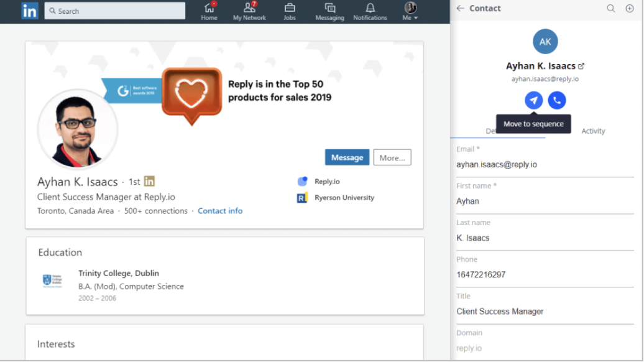Click 'Toronto, Canada Area' location text

tap(76, 211)
